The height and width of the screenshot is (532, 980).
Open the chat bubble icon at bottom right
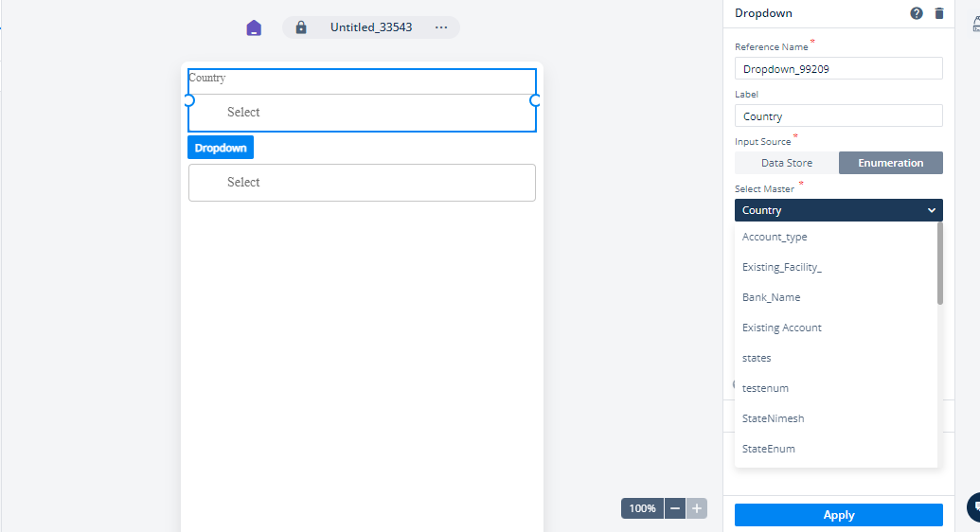pos(974,507)
